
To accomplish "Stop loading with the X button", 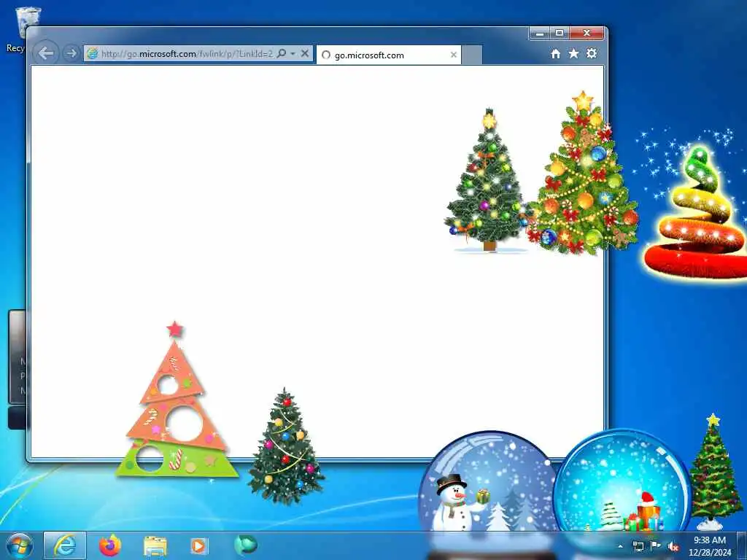I will coord(305,53).
